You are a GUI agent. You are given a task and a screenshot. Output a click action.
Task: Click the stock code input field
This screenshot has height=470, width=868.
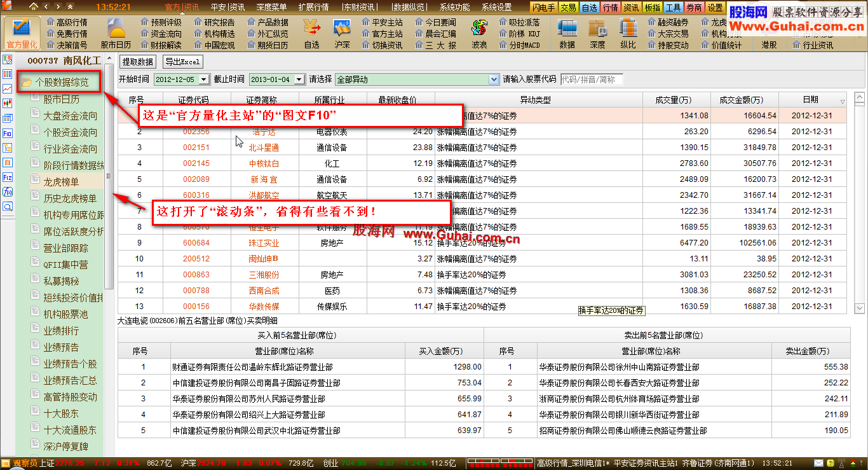[592, 79]
